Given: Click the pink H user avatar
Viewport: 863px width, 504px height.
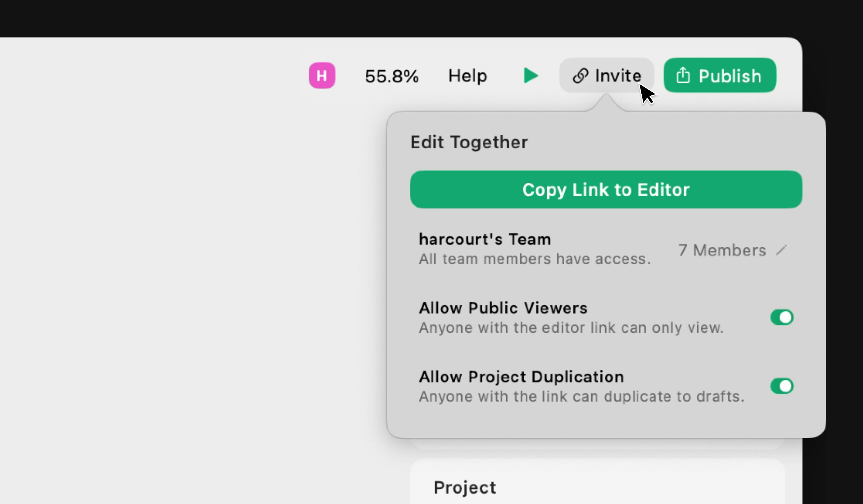Looking at the screenshot, I should (x=322, y=75).
